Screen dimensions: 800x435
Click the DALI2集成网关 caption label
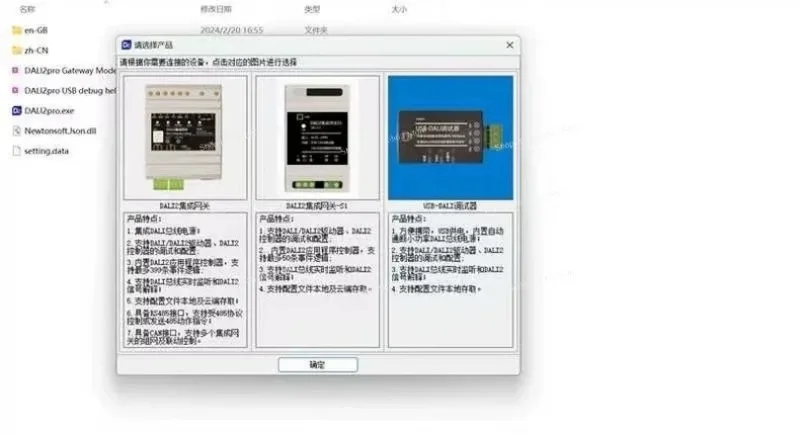click(x=184, y=206)
